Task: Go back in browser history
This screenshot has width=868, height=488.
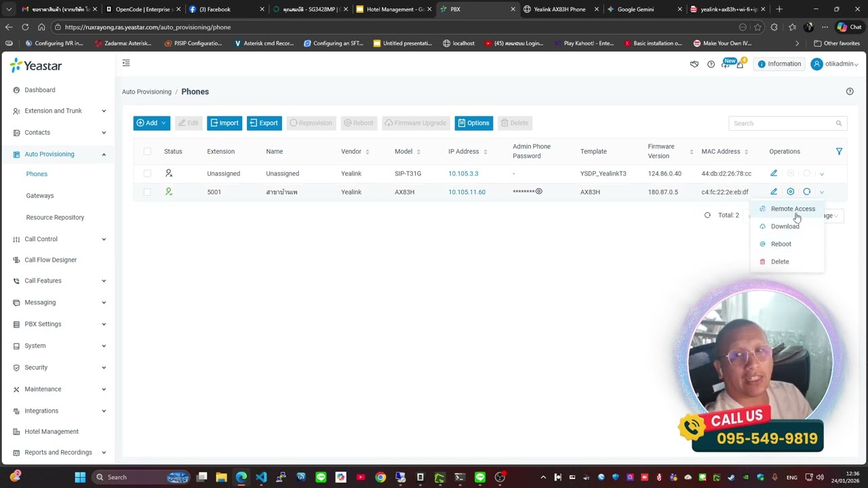Action: 9,27
